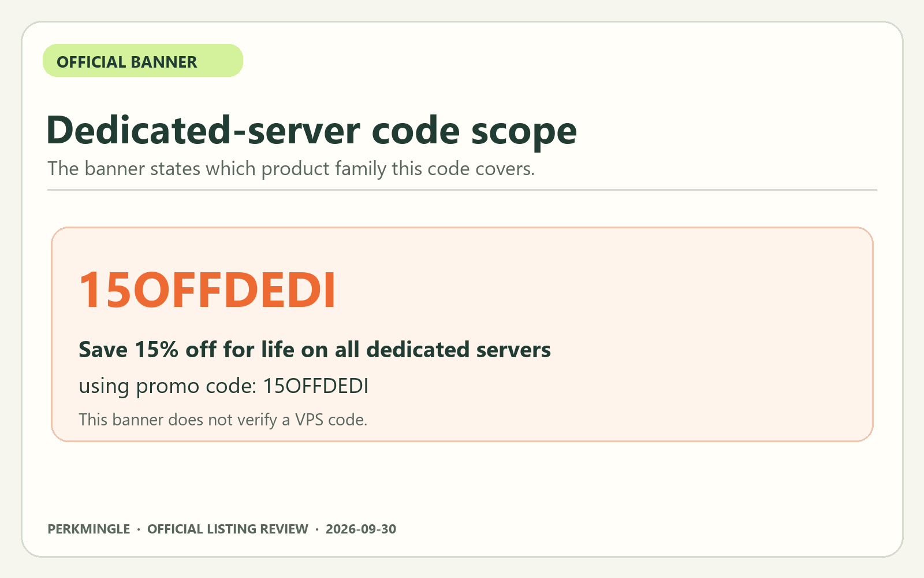
Task: Click 'OFFICIAL LISTING REVIEW' footer text
Action: pyautogui.click(x=228, y=529)
